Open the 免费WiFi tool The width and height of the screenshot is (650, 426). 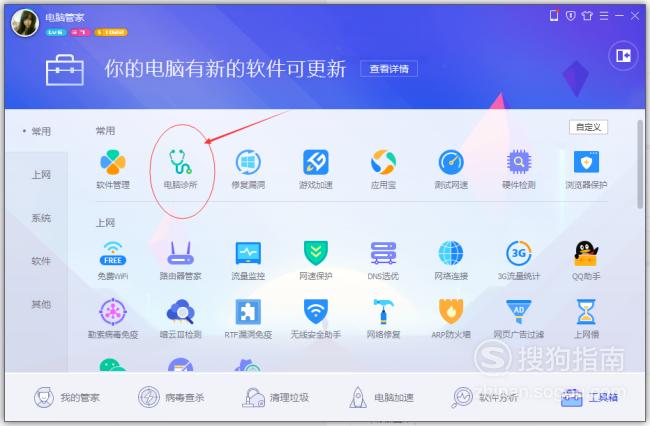113,260
